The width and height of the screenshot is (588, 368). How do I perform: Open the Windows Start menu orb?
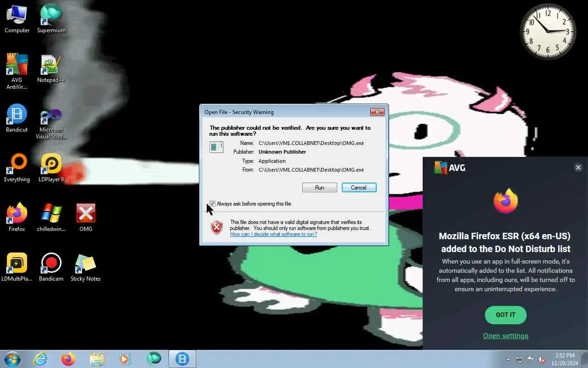[12, 359]
